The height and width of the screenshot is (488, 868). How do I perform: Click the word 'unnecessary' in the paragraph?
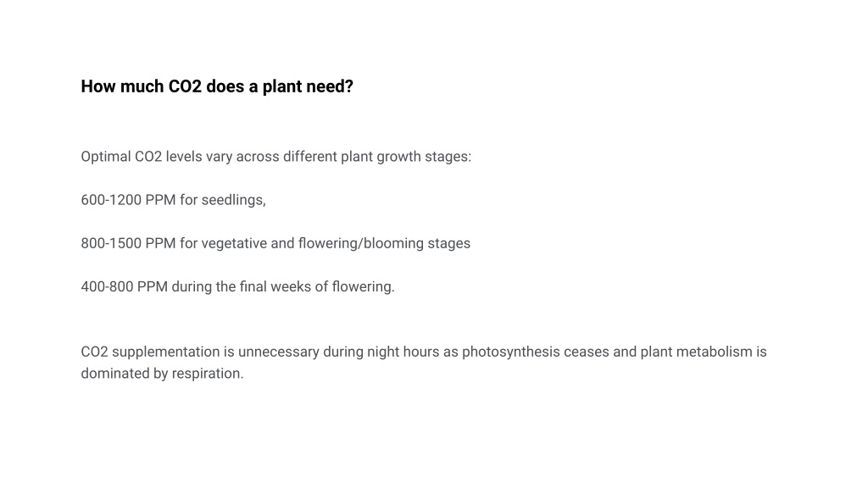(x=278, y=352)
